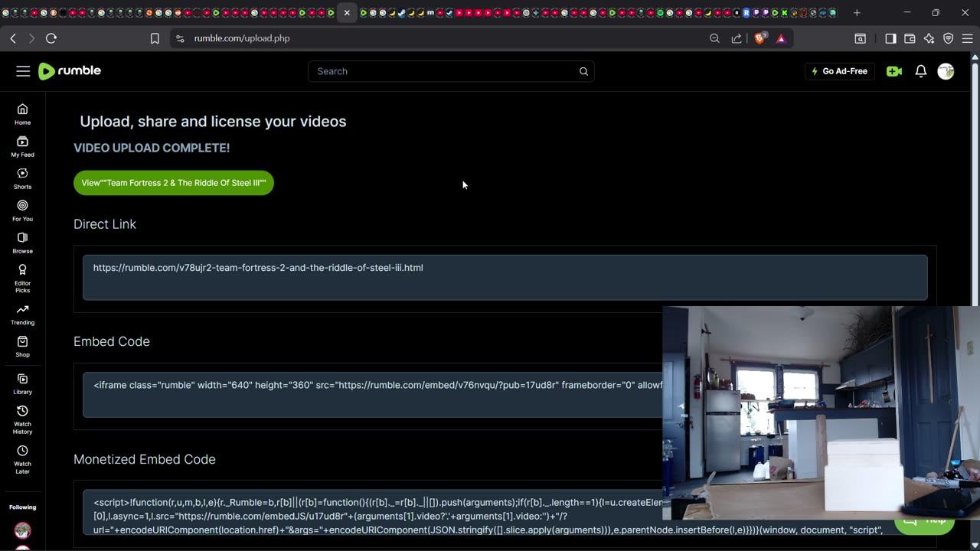Open the browser zoom control
The image size is (980, 551).
pos(714,38)
